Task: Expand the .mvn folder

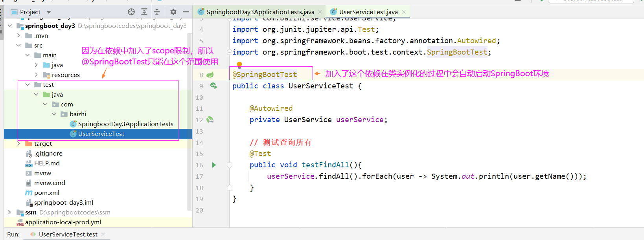Action: tap(18, 36)
